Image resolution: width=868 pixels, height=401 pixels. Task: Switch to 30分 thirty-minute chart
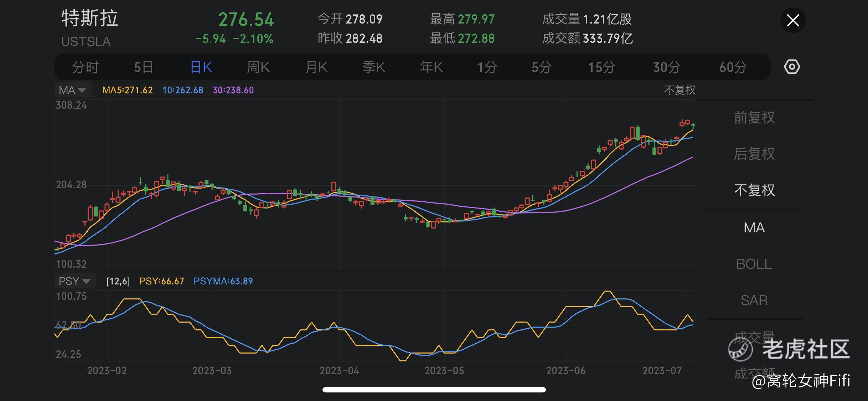[x=667, y=67]
